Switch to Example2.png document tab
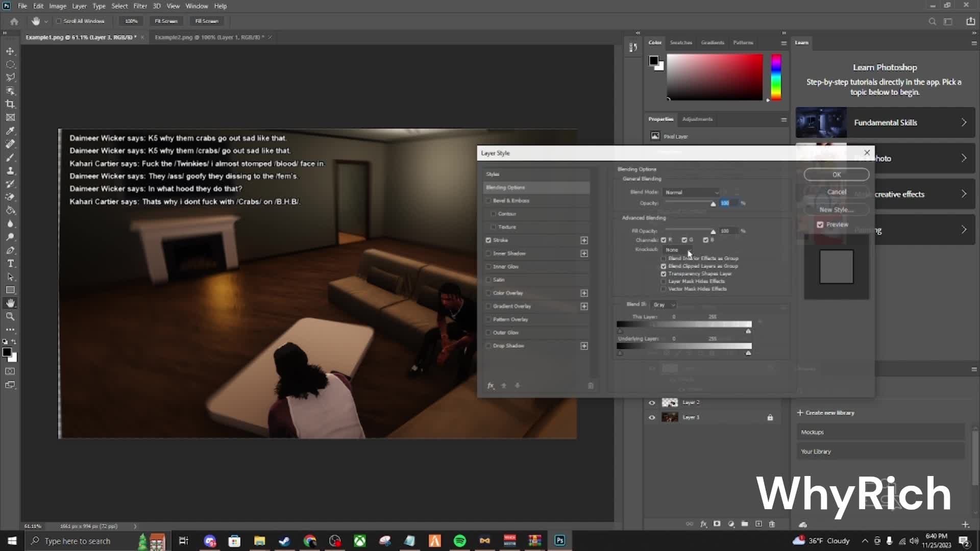Viewport: 980px width, 551px height. 209,37
